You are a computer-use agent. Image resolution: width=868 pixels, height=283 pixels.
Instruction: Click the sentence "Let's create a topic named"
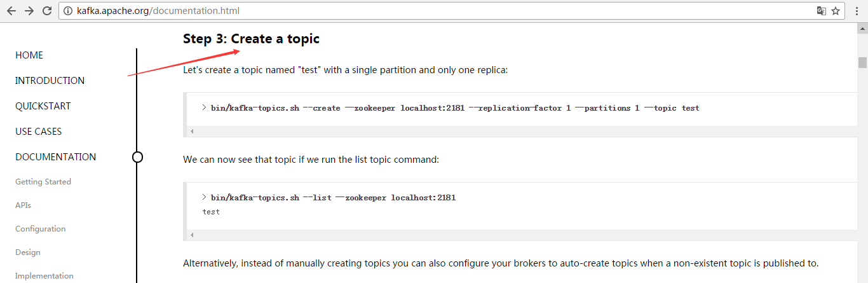(x=346, y=70)
